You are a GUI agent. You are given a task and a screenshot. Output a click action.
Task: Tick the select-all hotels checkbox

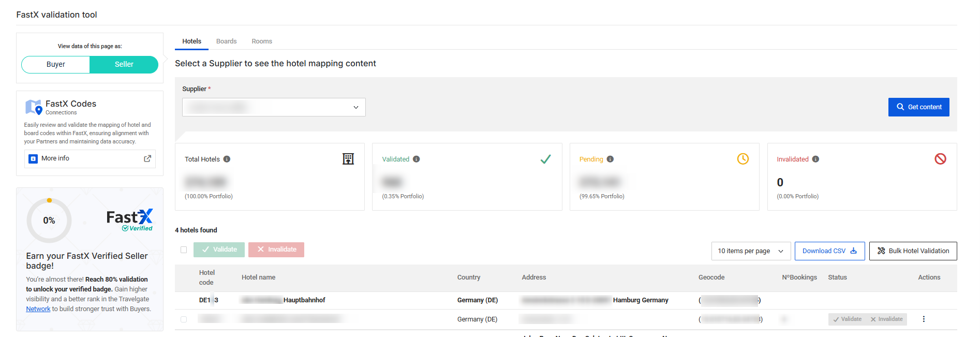[x=184, y=250]
